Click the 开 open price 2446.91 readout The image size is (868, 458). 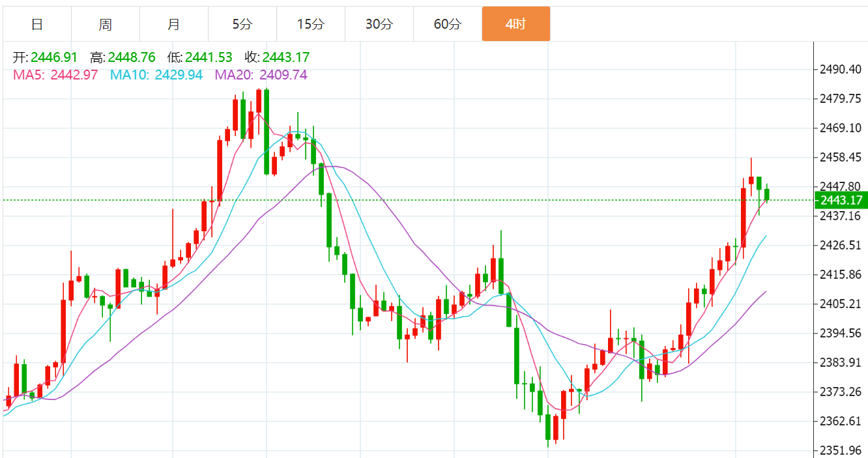pyautogui.click(x=45, y=57)
